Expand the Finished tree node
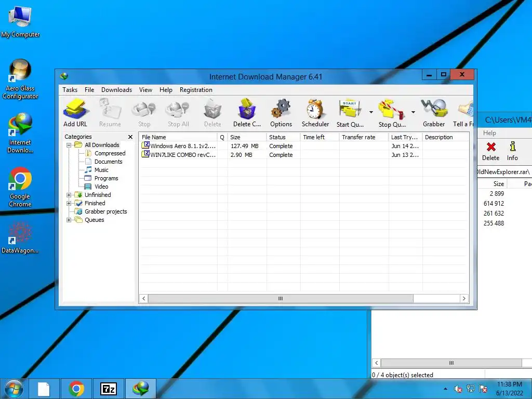Viewport: 532px width, 399px height. 69,203
